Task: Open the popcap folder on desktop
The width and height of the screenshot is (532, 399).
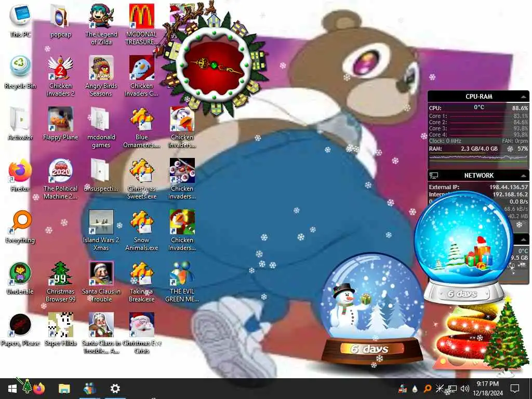Action: click(x=60, y=21)
